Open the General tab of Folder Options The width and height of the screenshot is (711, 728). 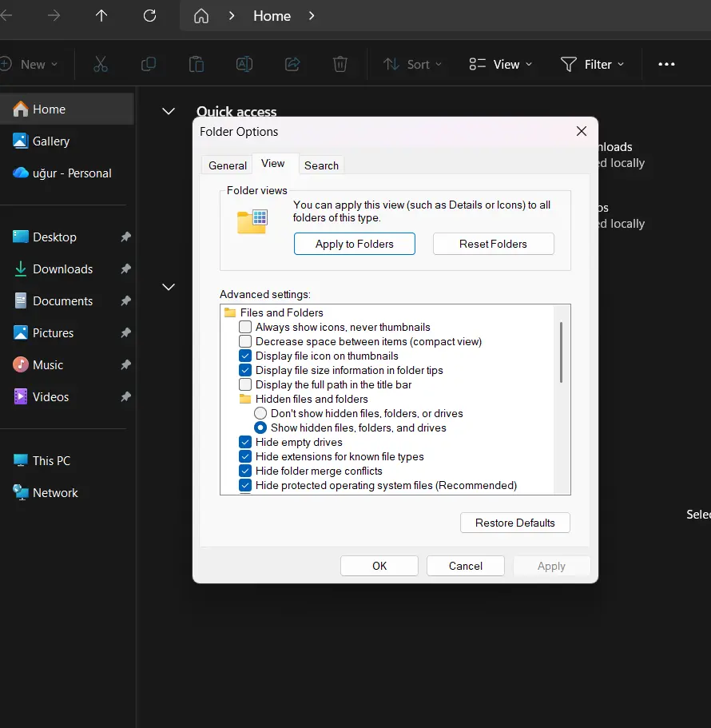click(227, 165)
